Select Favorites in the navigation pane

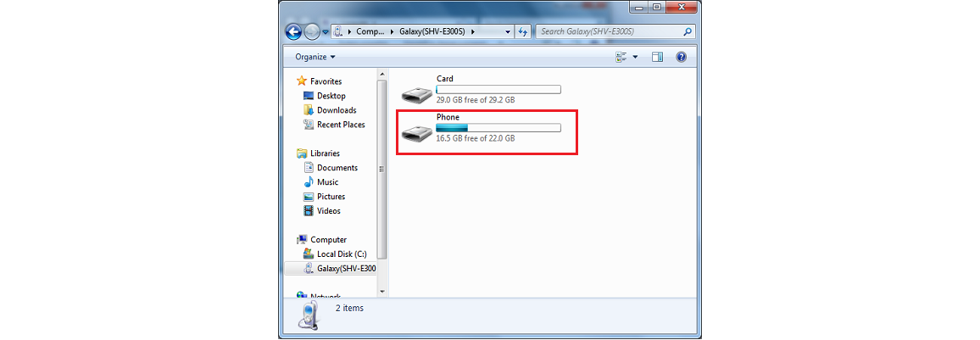(326, 81)
